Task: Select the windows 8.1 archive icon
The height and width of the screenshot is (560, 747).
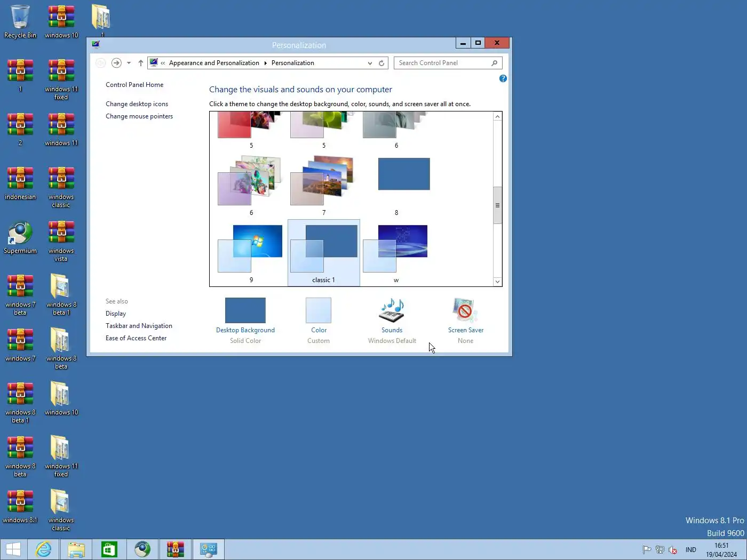Action: click(x=20, y=507)
